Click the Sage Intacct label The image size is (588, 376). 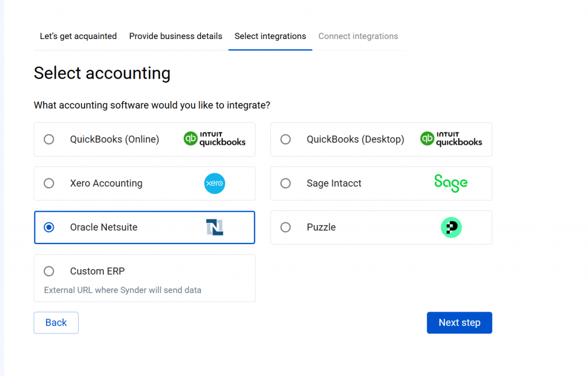[x=334, y=183]
